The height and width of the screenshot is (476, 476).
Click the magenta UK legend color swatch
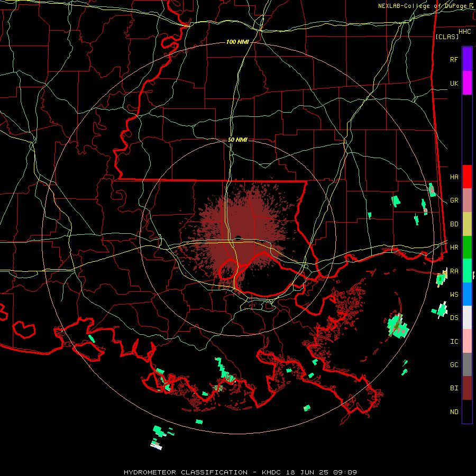tap(467, 83)
